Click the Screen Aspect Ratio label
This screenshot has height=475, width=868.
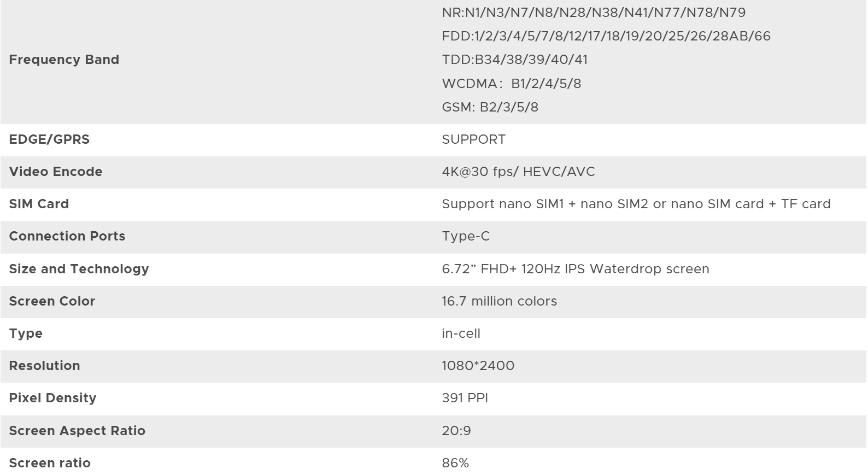77,431
